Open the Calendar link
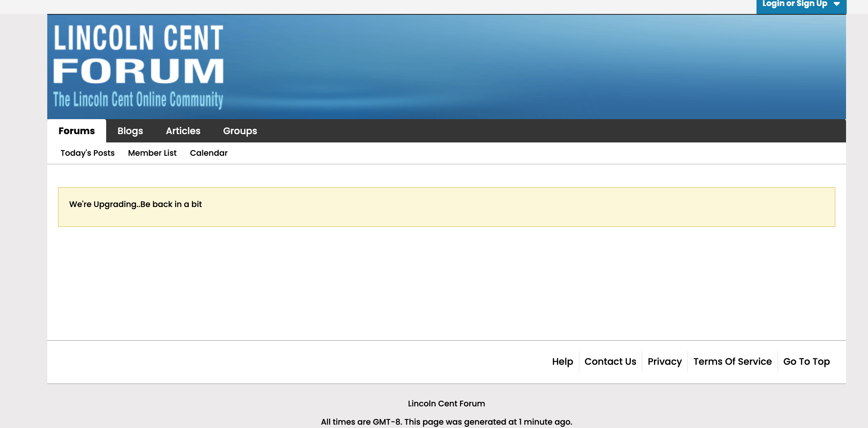This screenshot has width=868, height=428. (x=209, y=153)
